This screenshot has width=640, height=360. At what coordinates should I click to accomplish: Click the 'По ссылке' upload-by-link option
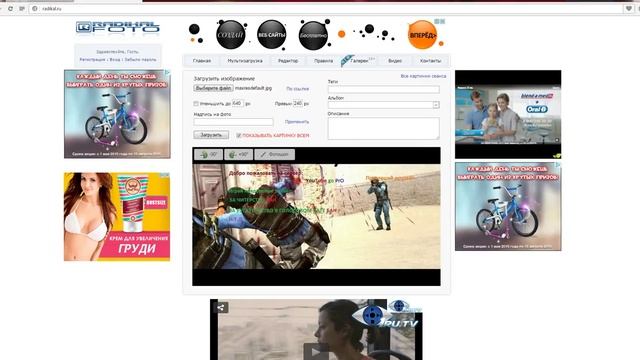(298, 89)
